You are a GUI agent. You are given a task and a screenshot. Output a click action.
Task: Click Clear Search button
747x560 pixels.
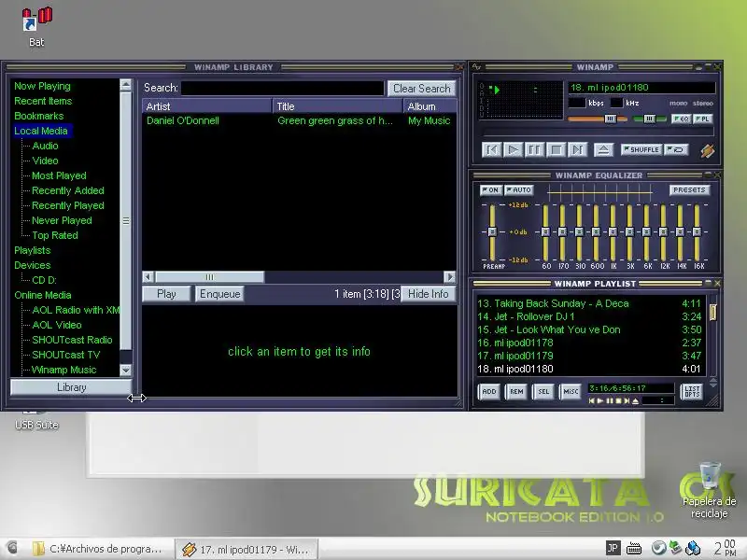(x=422, y=89)
